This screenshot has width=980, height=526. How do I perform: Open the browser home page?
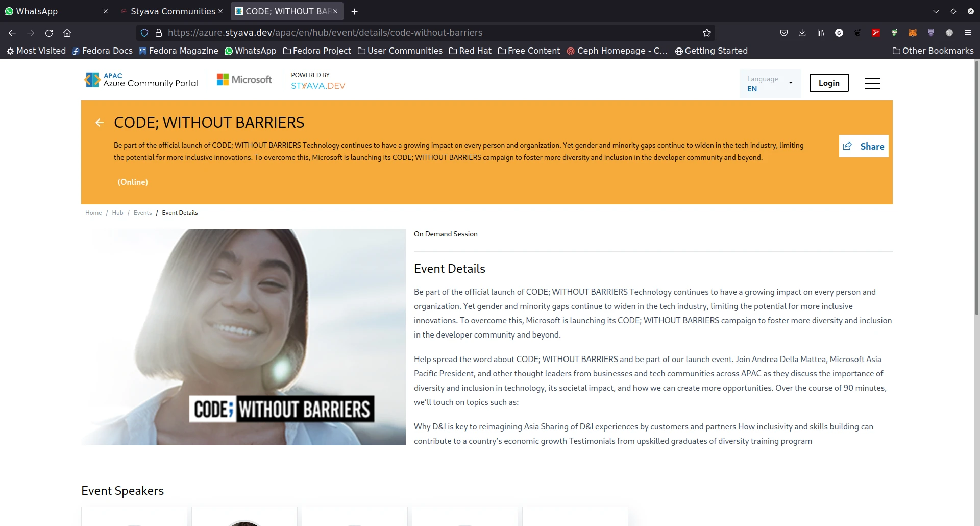tap(67, 33)
